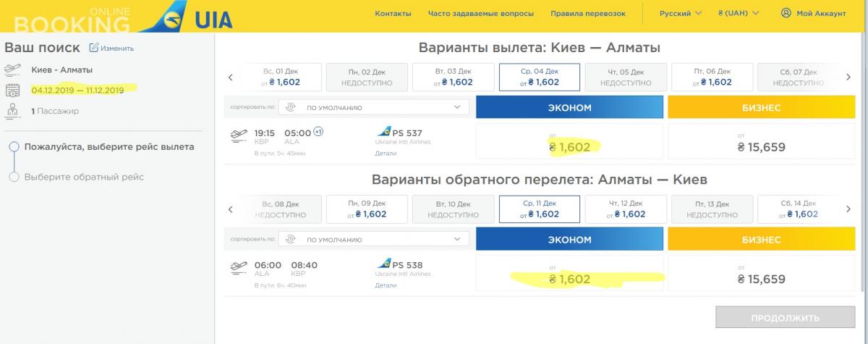Open the UAH currency dropdown
This screenshot has height=344, width=868.
(738, 13)
